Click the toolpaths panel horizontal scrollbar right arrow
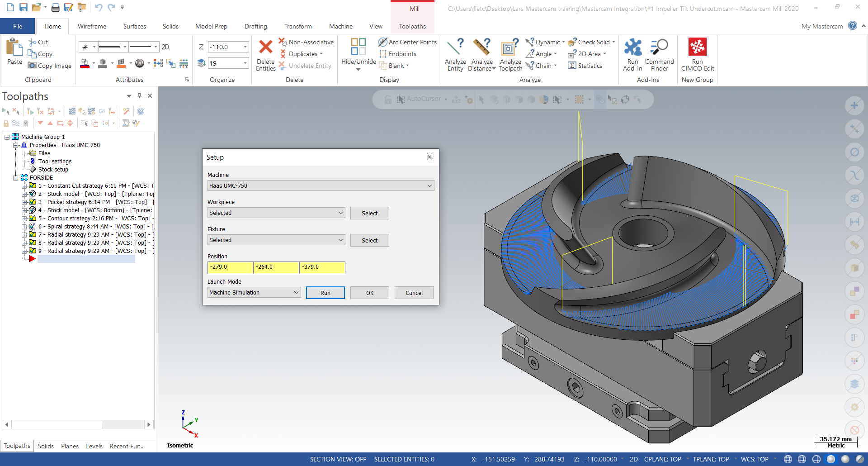868x466 pixels. pos(148,424)
